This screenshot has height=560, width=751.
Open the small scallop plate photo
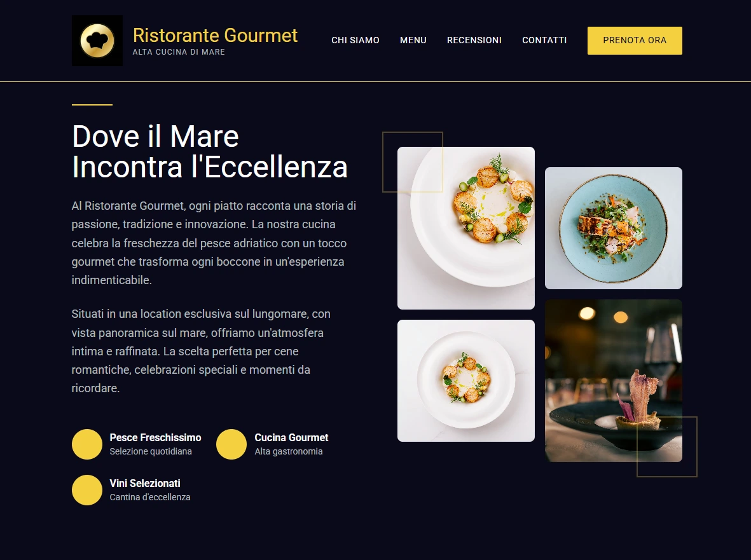coord(466,381)
